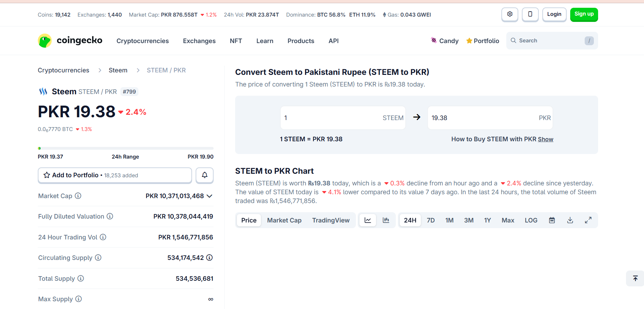Show Max Supply info icon
Image resolution: width=644 pixels, height=309 pixels.
(x=78, y=299)
